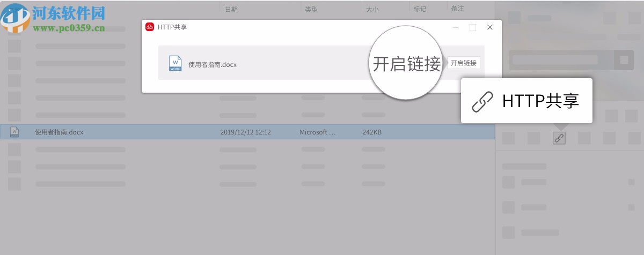Close the HTTP共享 dialog

(x=490, y=27)
